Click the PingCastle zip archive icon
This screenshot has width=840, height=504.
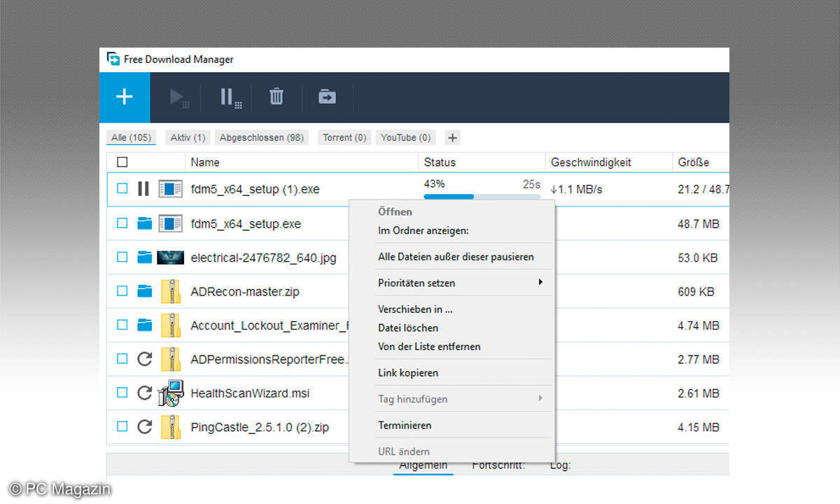tap(170, 426)
